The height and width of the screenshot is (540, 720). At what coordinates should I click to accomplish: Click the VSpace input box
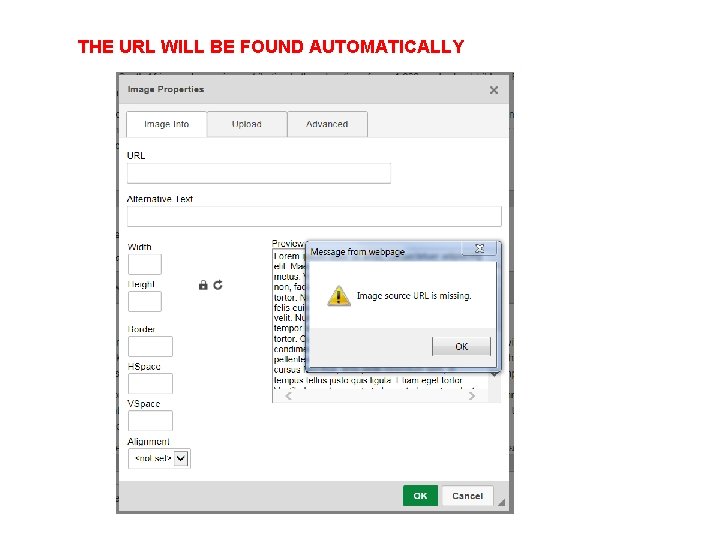pyautogui.click(x=150, y=421)
